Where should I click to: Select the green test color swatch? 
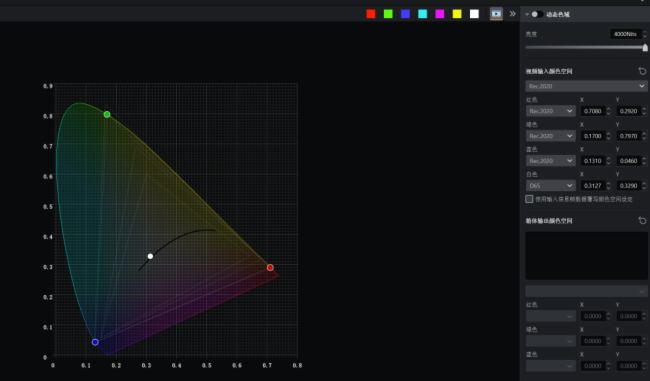coord(388,14)
